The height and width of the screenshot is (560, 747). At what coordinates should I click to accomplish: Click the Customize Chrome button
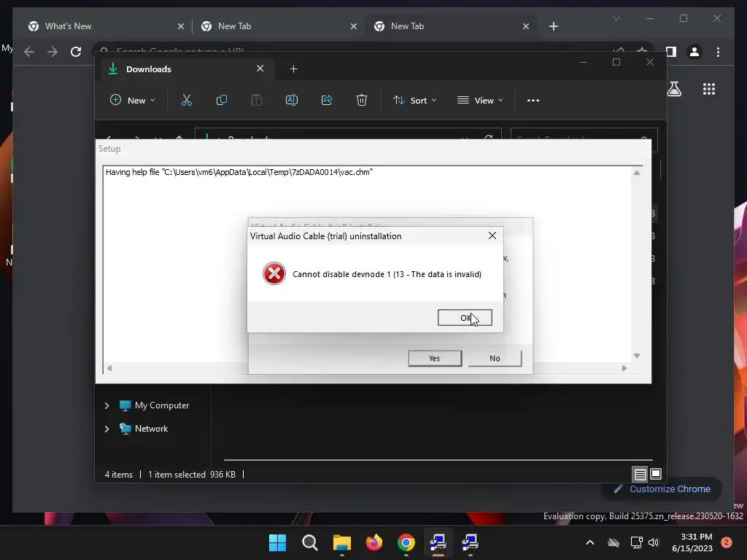coord(662,489)
